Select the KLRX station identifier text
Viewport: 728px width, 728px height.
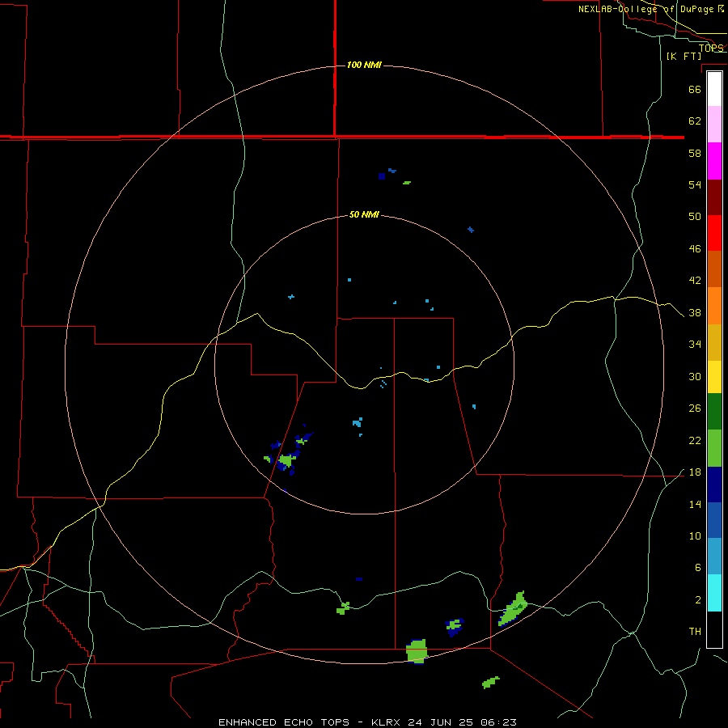pyautogui.click(x=387, y=722)
